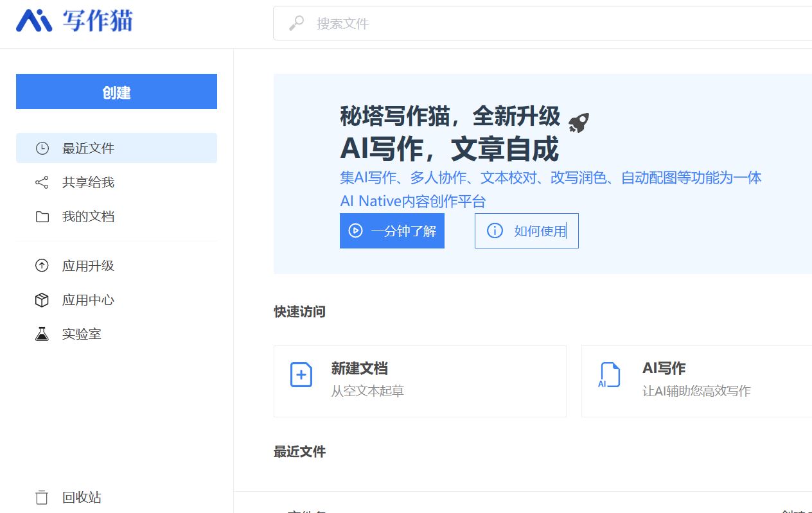Screen dimensions: 812x513
Task: Click the info icon inside 如何使用
Action: coord(495,230)
